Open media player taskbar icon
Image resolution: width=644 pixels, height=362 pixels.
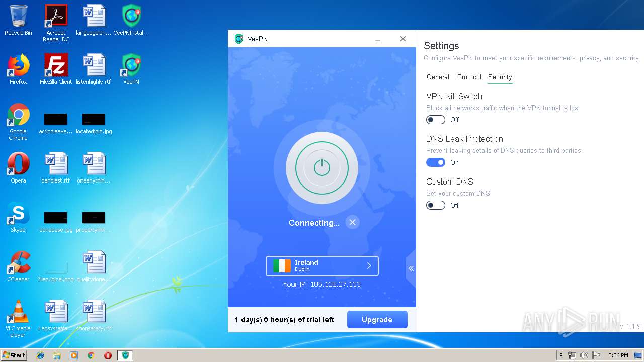(74, 355)
